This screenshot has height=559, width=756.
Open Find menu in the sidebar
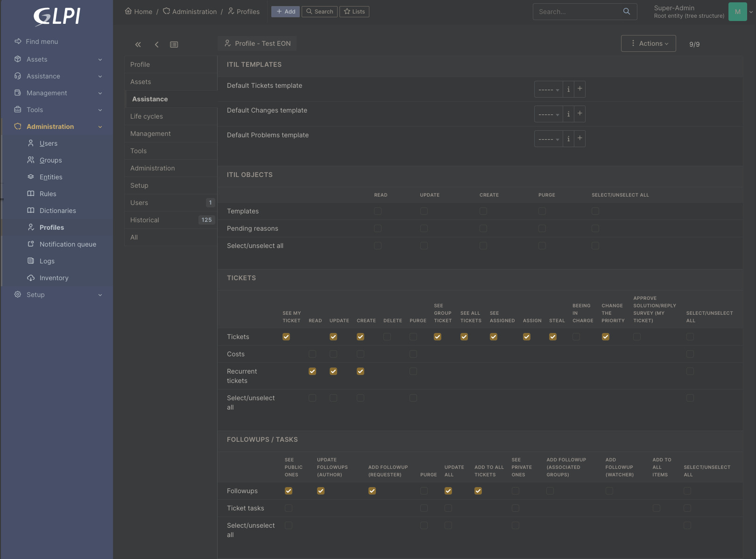pyautogui.click(x=42, y=42)
